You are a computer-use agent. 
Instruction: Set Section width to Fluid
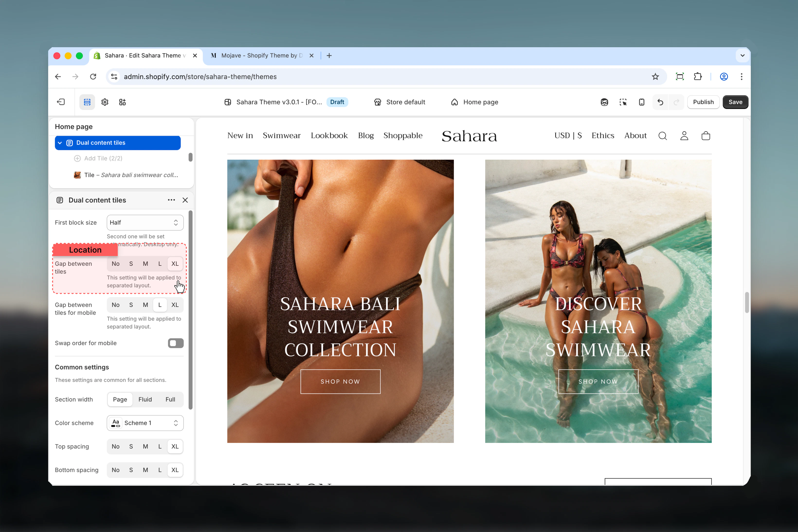tap(145, 399)
